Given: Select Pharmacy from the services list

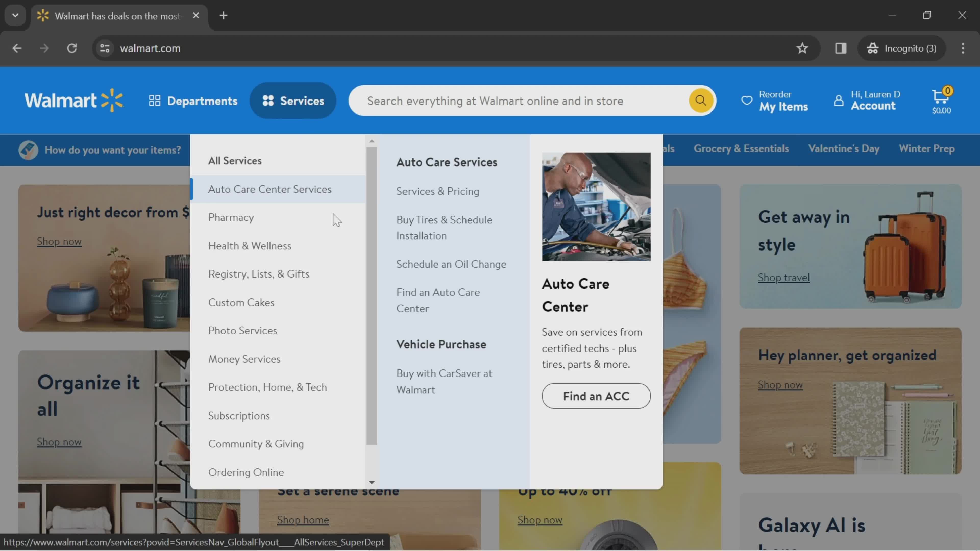Looking at the screenshot, I should click(231, 217).
